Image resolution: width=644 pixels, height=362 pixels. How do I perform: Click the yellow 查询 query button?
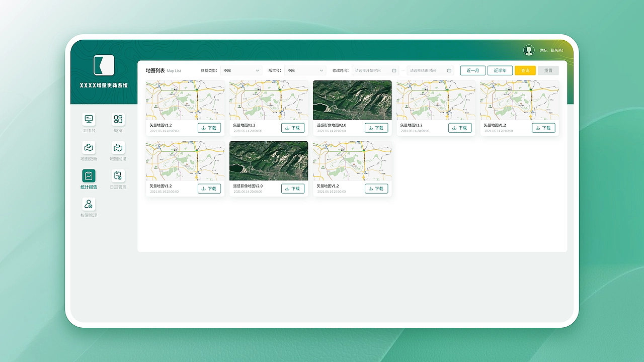[525, 70]
